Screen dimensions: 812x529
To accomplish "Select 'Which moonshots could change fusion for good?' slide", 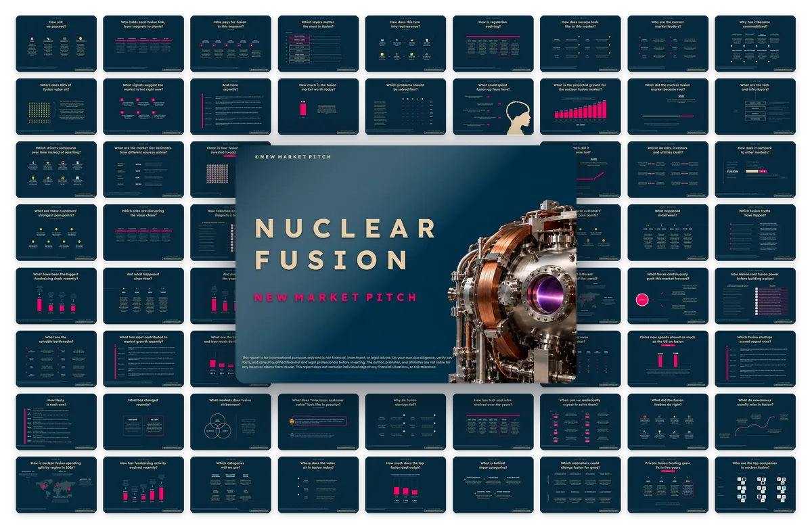I will click(581, 485).
